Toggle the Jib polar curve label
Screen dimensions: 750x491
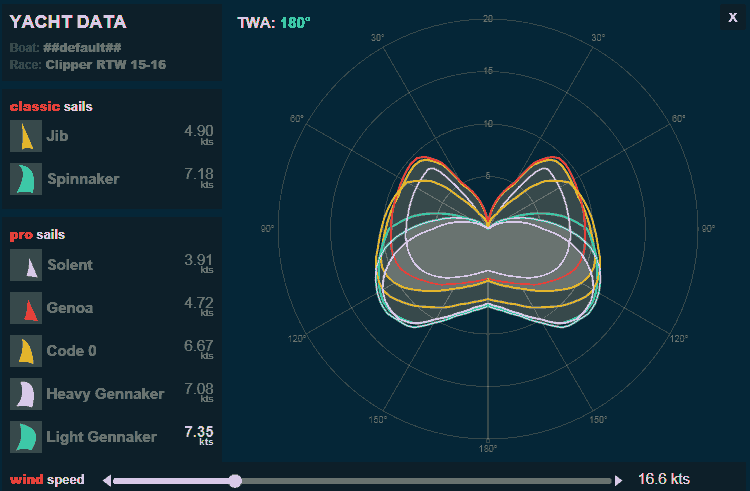click(x=57, y=136)
